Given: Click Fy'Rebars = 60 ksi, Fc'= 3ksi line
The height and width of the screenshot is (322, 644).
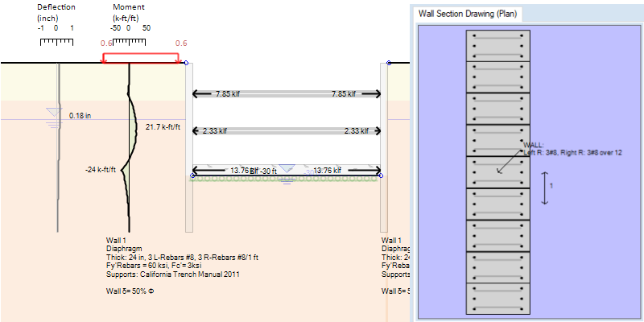Looking at the screenshot, I should click(x=154, y=266).
